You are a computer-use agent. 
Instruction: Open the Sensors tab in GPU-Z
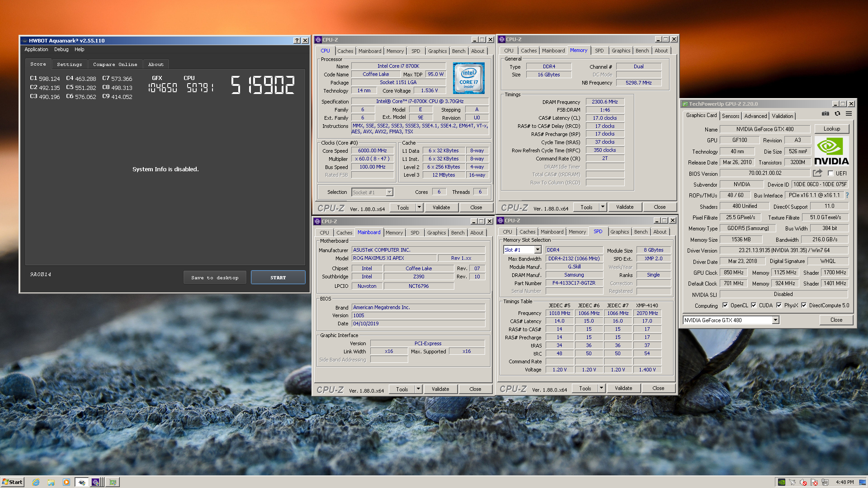(731, 116)
